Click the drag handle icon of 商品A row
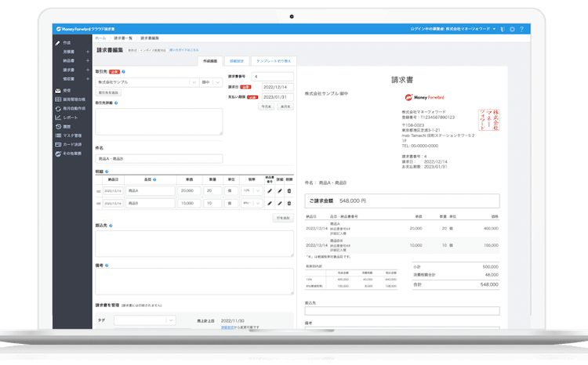 point(99,190)
